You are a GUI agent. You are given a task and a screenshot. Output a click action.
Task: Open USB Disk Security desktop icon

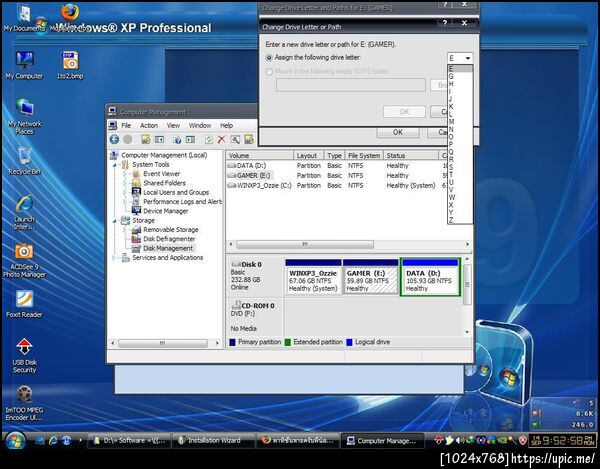[x=24, y=356]
